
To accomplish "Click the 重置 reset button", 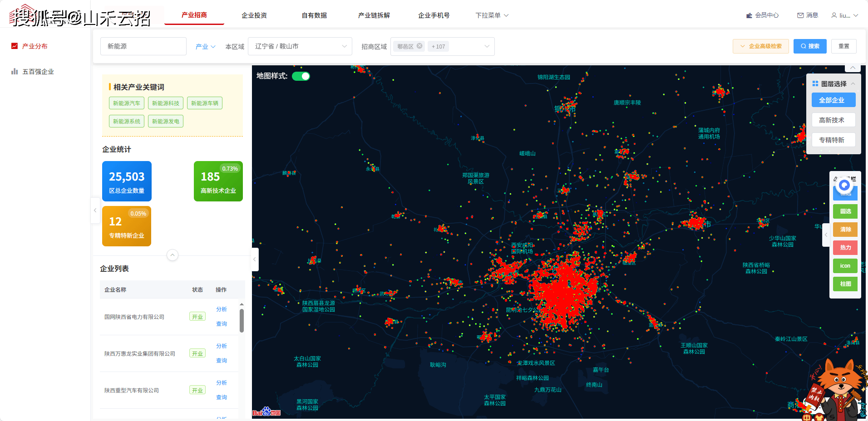I will [843, 46].
